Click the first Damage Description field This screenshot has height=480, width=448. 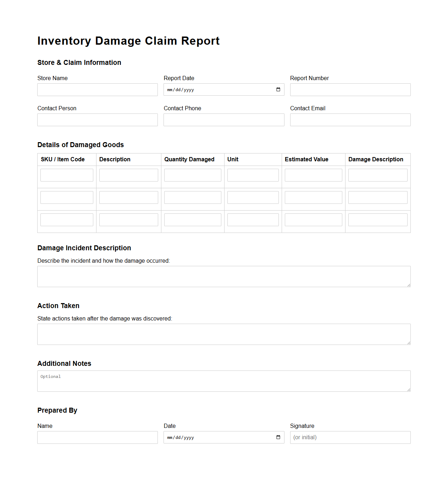377,175
